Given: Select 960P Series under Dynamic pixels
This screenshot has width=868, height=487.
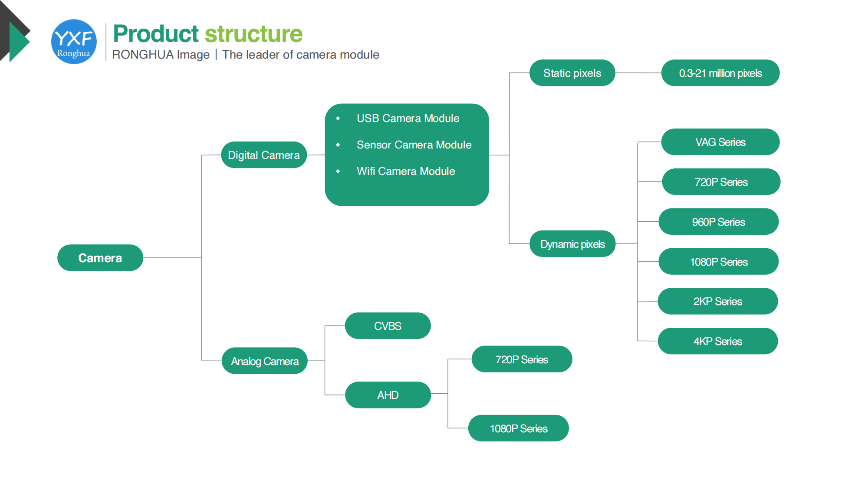Looking at the screenshot, I should click(x=719, y=222).
